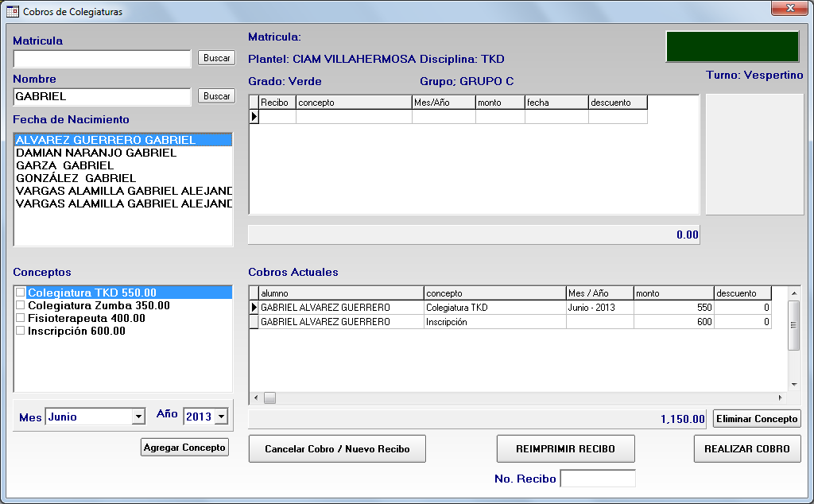This screenshot has height=504, width=814.
Task: Click the concepto header in the receipts grid
Action: [x=354, y=103]
